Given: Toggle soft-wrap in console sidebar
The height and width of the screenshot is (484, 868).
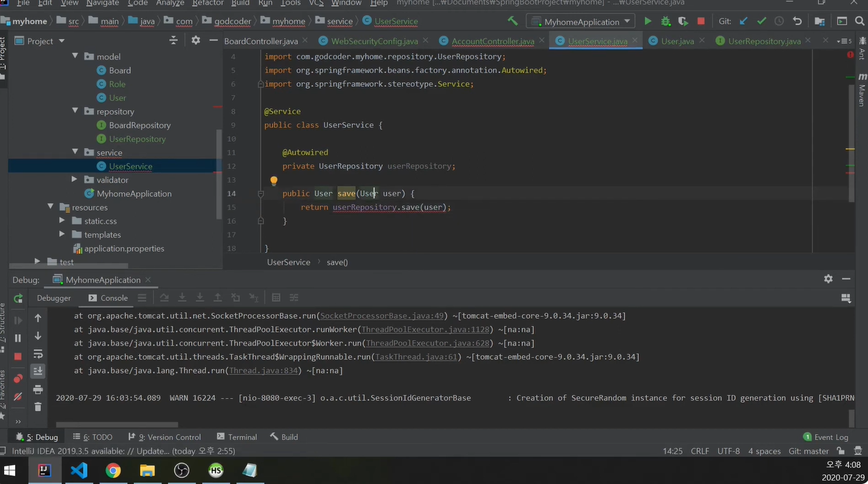Looking at the screenshot, I should [38, 354].
